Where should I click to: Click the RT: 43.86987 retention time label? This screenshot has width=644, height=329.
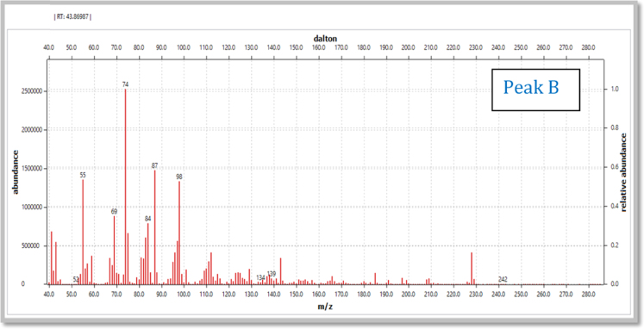coord(72,17)
